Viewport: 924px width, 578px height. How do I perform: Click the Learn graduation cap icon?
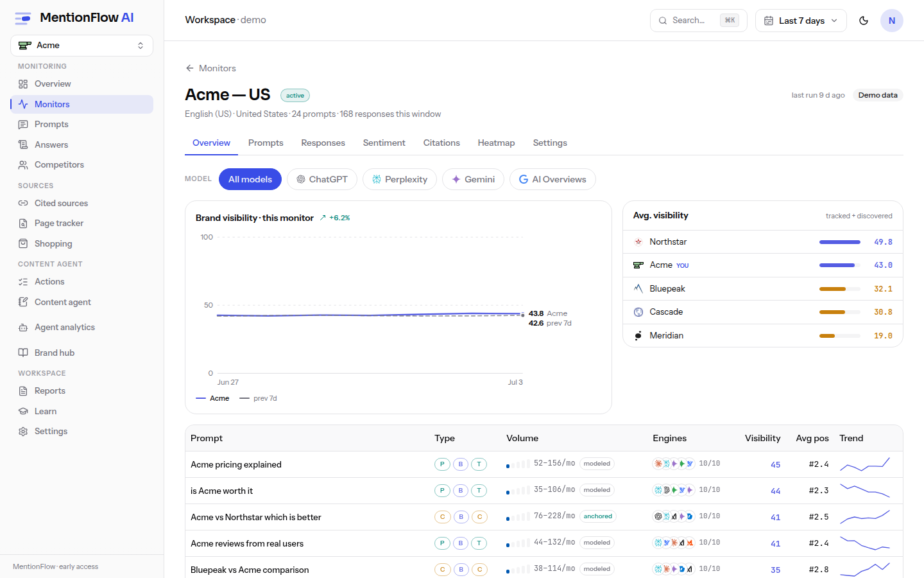point(23,411)
